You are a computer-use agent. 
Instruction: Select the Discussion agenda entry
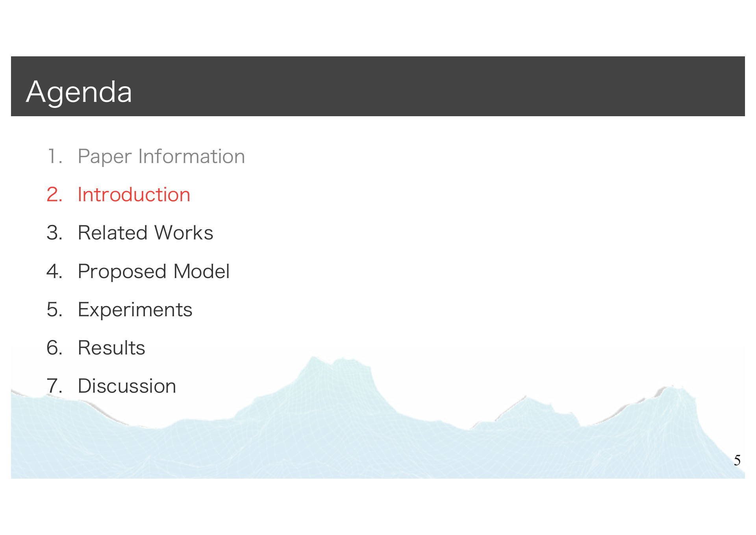pyautogui.click(x=127, y=386)
